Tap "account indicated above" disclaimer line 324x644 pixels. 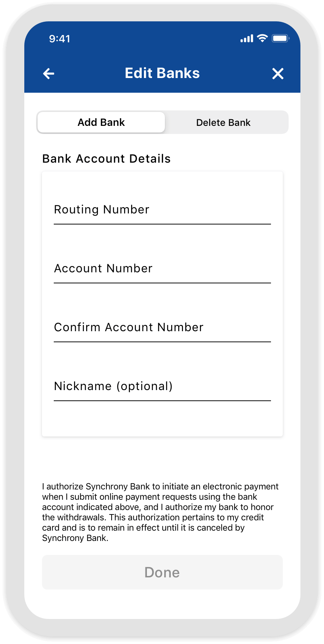point(158,507)
